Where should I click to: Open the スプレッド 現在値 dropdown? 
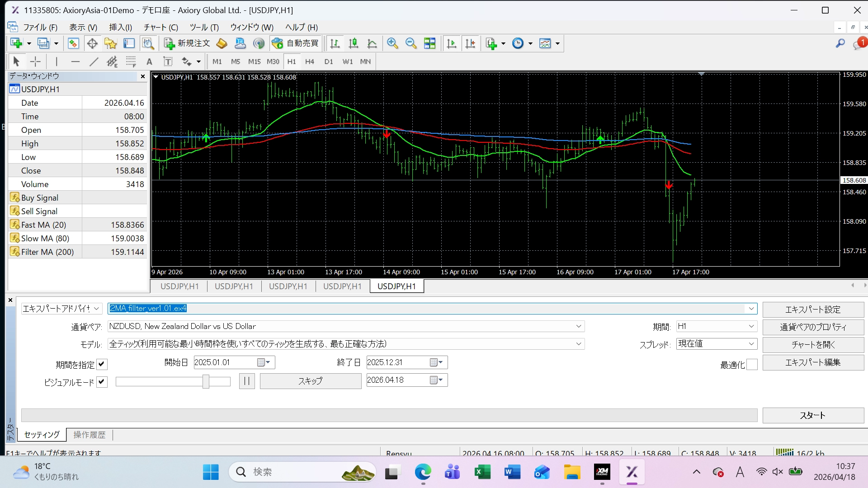pos(751,344)
